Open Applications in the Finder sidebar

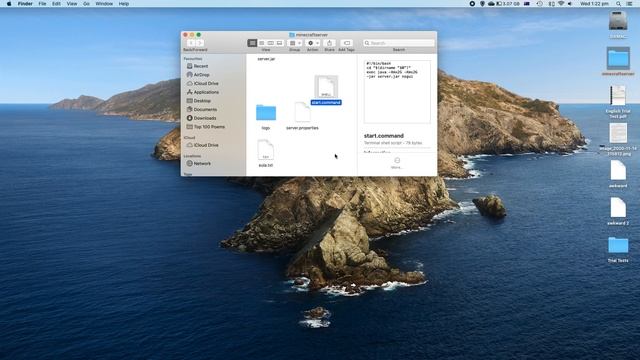pyautogui.click(x=206, y=92)
